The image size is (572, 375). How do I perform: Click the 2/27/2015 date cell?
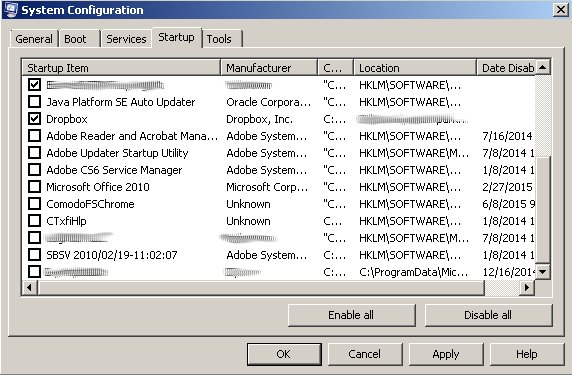[507, 187]
